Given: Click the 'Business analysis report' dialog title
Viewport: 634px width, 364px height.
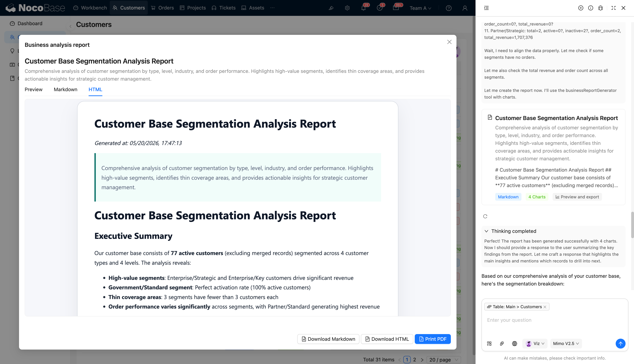Looking at the screenshot, I should [57, 45].
